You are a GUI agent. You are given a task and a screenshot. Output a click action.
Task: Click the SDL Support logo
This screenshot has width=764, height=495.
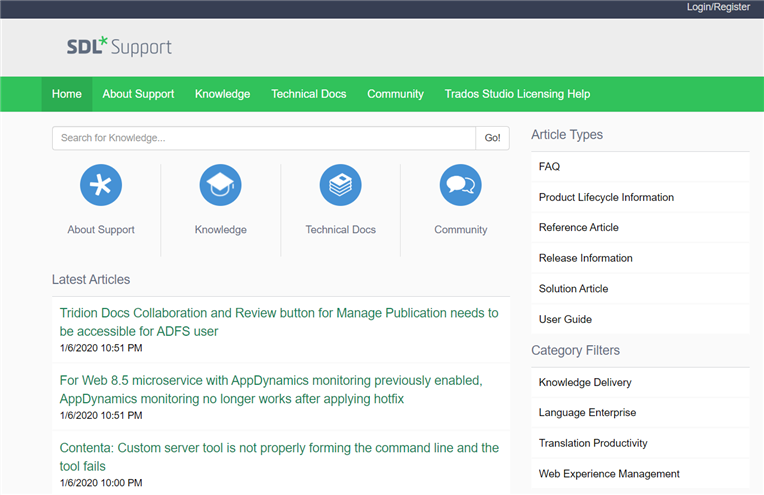[119, 46]
